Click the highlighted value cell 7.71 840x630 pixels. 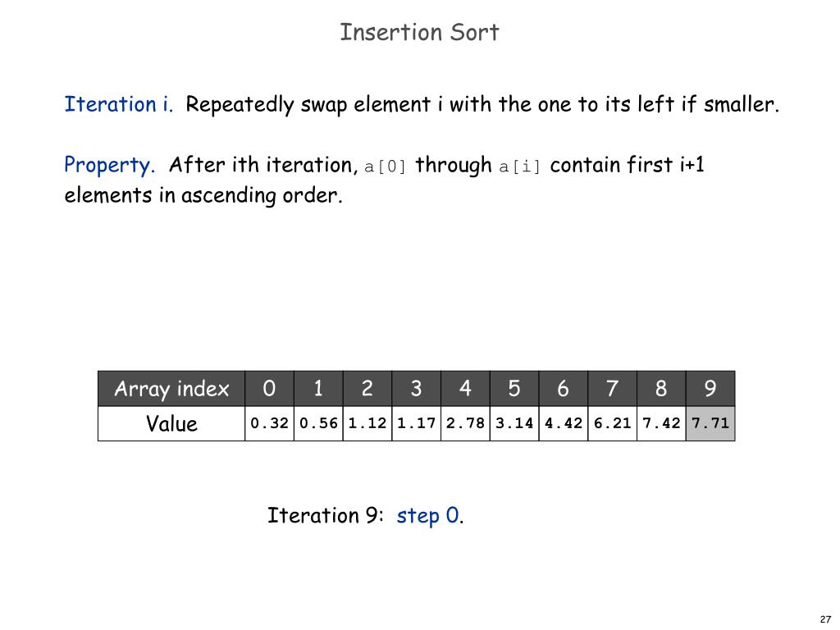tap(710, 424)
